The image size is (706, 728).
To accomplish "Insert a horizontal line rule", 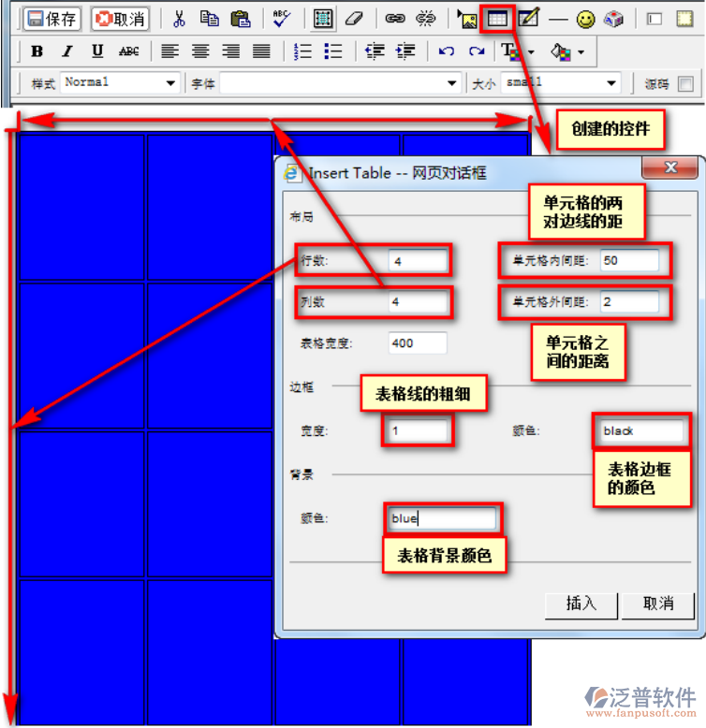I will click(558, 20).
